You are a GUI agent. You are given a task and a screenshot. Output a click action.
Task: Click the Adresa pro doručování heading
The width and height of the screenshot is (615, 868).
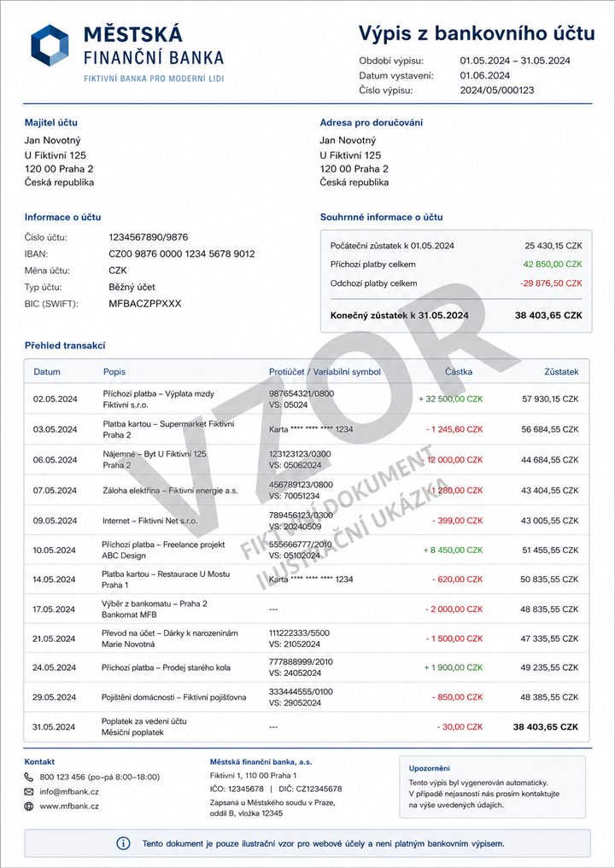(372, 122)
